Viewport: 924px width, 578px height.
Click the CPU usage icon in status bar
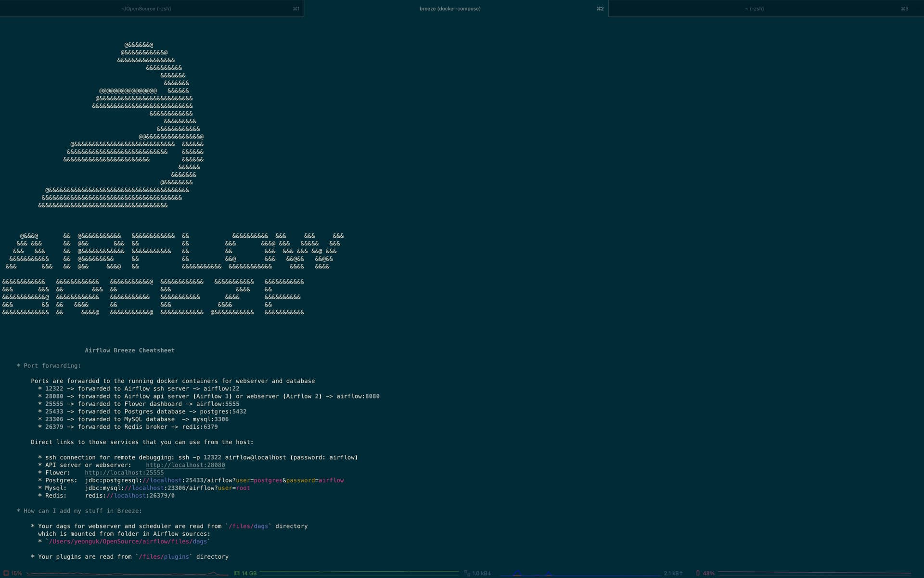pyautogui.click(x=6, y=573)
